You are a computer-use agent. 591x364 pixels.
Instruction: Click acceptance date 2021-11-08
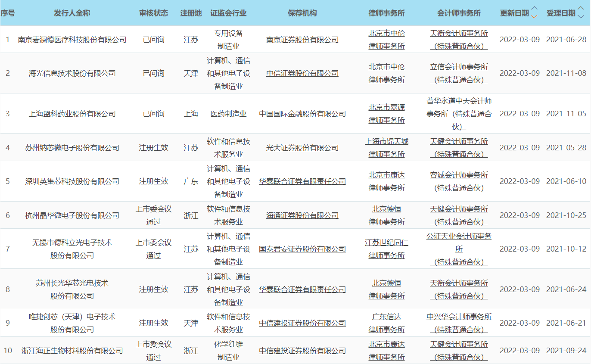[x=566, y=73]
